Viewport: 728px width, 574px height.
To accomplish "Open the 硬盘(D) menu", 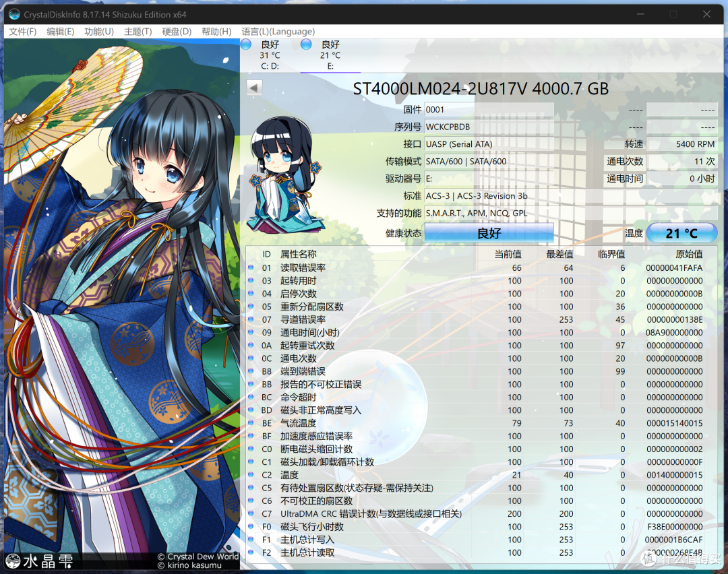I will [177, 32].
